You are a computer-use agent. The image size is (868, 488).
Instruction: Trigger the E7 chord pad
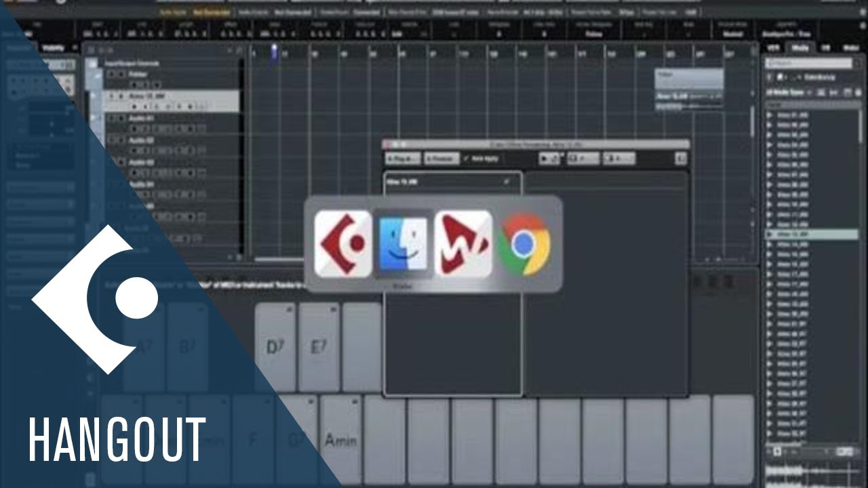[x=319, y=347]
